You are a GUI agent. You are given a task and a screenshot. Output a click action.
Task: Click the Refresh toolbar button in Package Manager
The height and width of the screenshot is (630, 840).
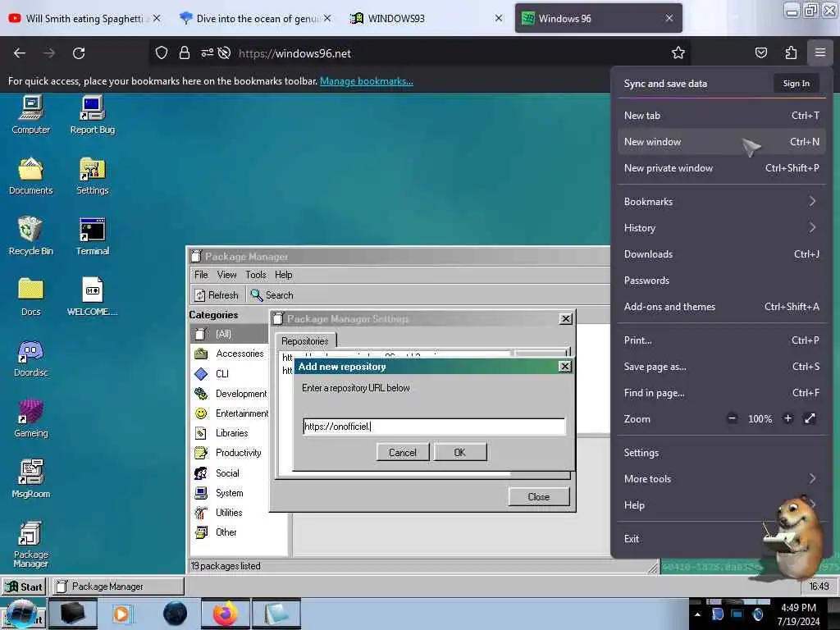click(x=217, y=295)
